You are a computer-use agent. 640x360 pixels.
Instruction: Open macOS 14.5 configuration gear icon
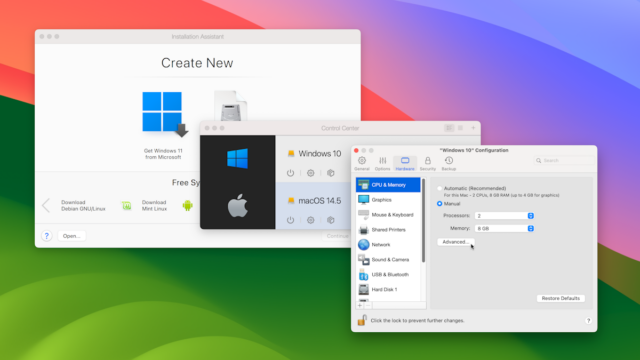[x=311, y=220]
